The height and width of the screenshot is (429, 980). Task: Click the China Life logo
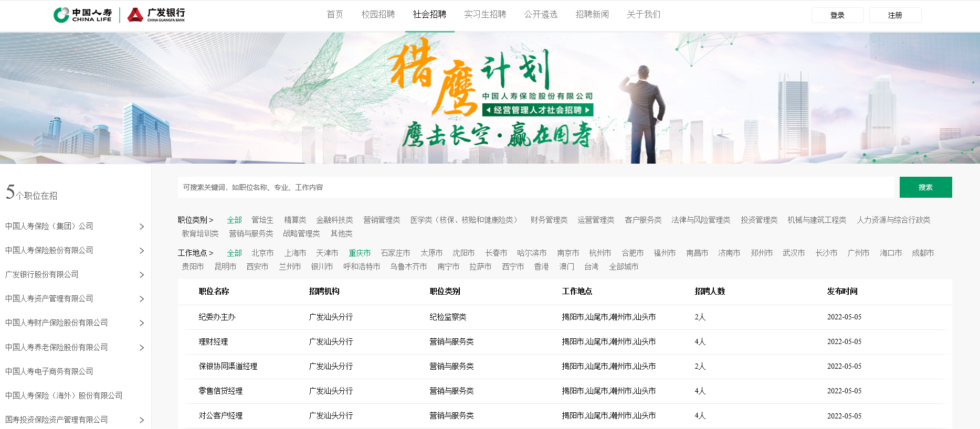(83, 15)
